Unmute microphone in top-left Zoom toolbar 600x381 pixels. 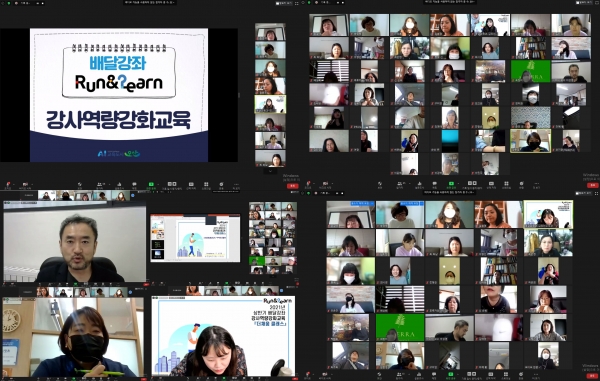click(8, 186)
